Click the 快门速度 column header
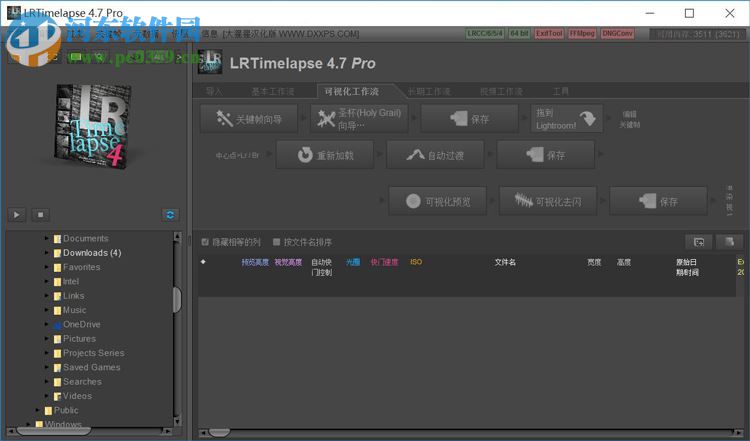Image resolution: width=750 pixels, height=441 pixels. [x=384, y=262]
